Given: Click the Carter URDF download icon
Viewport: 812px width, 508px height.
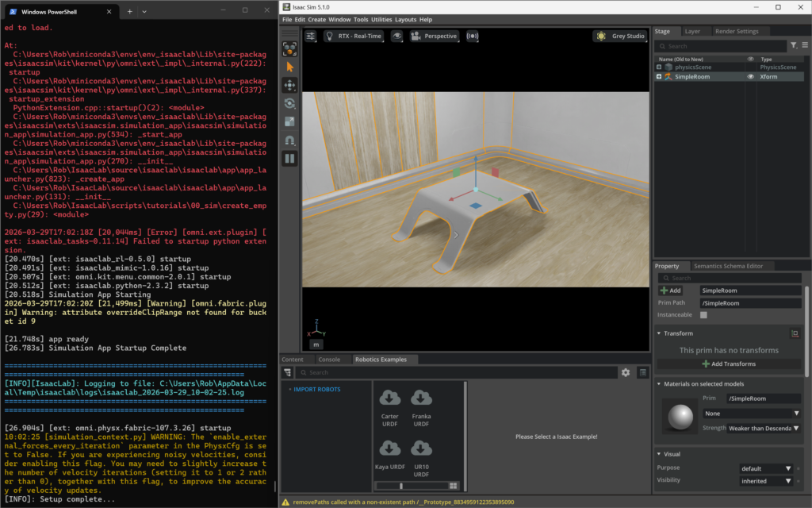Looking at the screenshot, I should coord(390,398).
